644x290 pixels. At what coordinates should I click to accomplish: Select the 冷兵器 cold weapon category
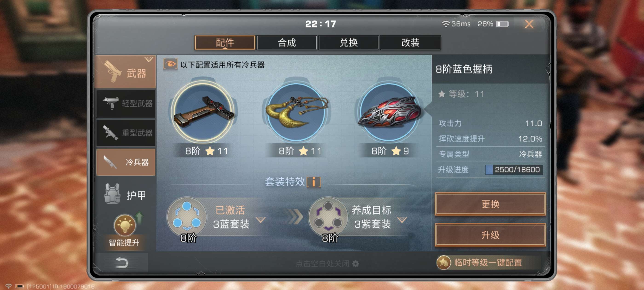click(x=126, y=162)
